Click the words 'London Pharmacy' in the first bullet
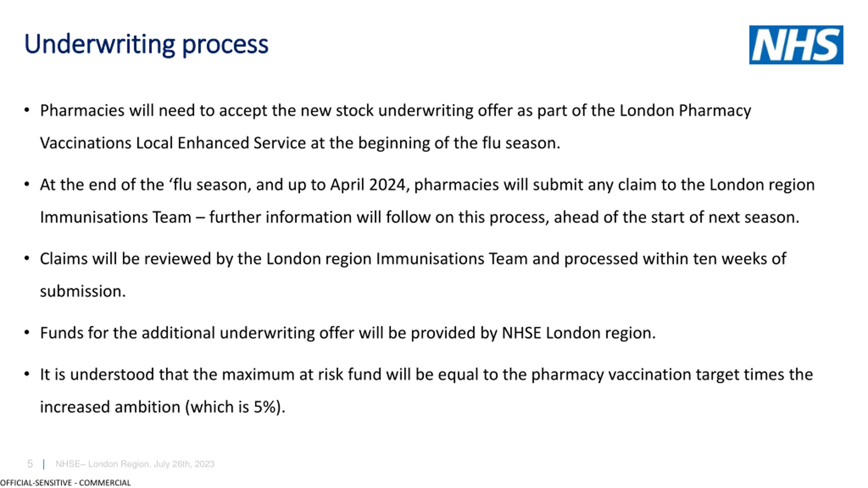 [x=685, y=110]
